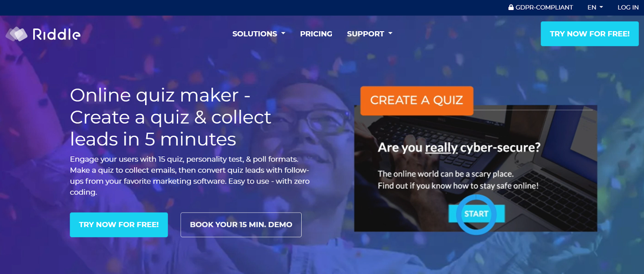The height and width of the screenshot is (274, 644).
Task: Open the SOLUTIONS menu
Action: tap(259, 34)
